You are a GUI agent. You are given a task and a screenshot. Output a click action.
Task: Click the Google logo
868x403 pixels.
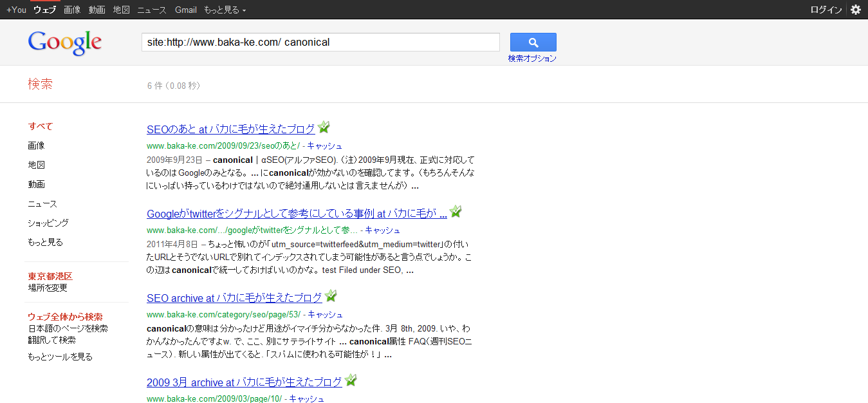(65, 42)
